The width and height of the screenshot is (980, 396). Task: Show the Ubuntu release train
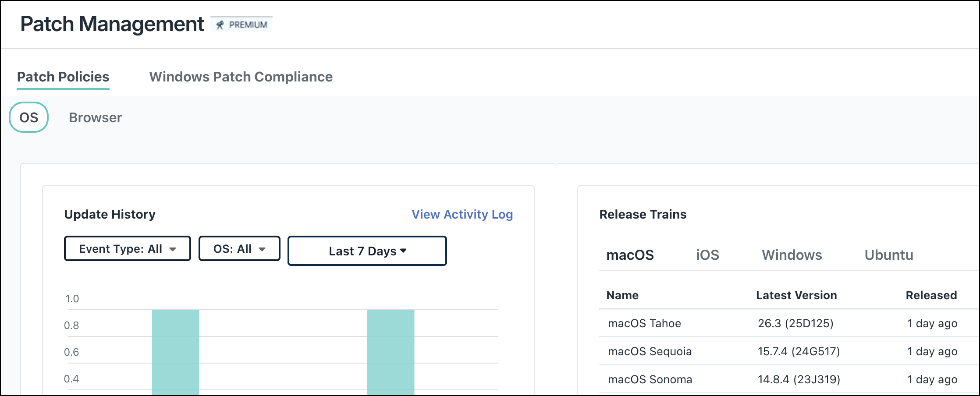(888, 255)
